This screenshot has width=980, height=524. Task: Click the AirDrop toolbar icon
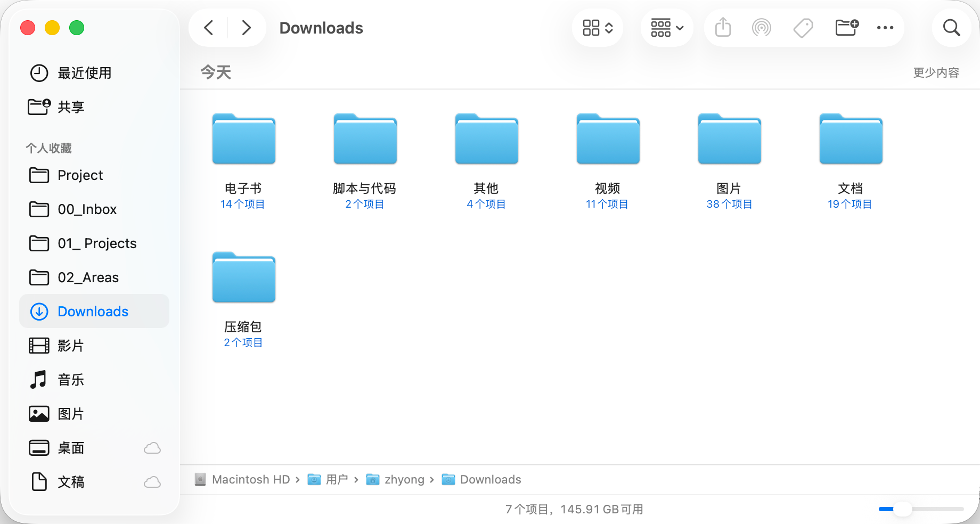point(762,28)
